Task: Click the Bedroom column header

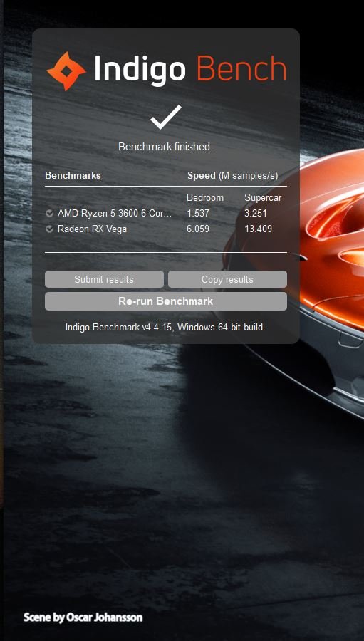Action: point(205,198)
